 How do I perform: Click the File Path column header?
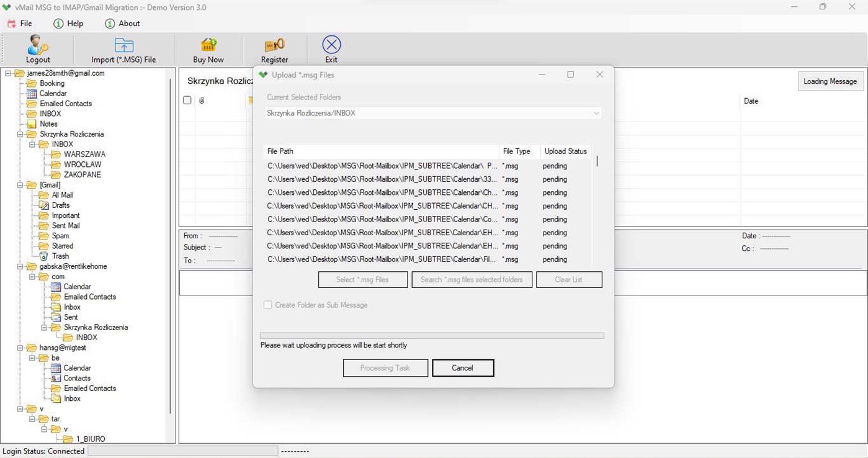click(381, 151)
